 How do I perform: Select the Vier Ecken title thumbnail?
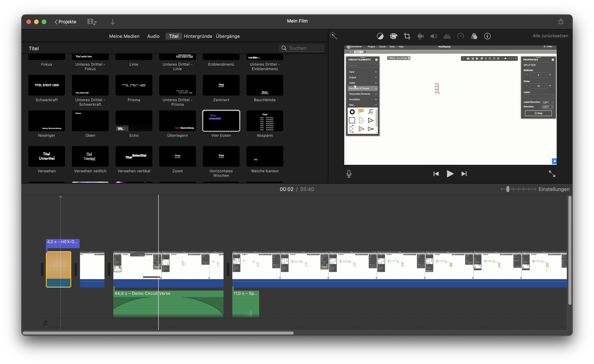click(x=221, y=121)
